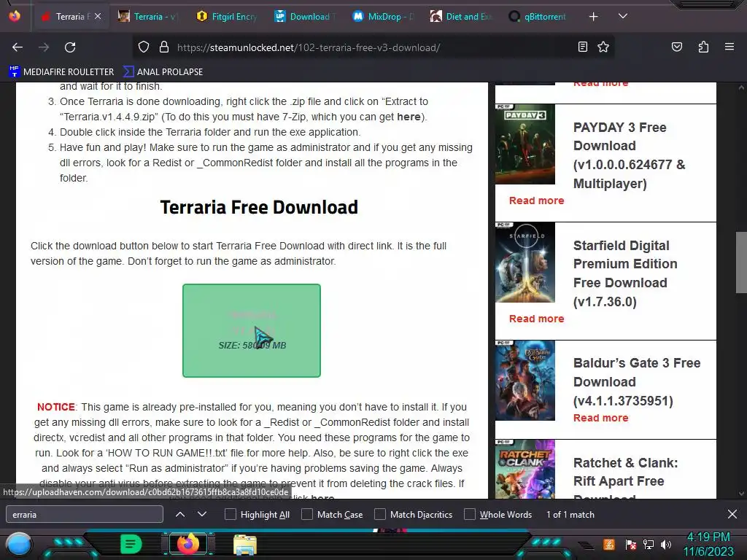Click the steamunlocked.net address bar URL
Image resolution: width=747 pixels, height=560 pixels.
point(309,47)
